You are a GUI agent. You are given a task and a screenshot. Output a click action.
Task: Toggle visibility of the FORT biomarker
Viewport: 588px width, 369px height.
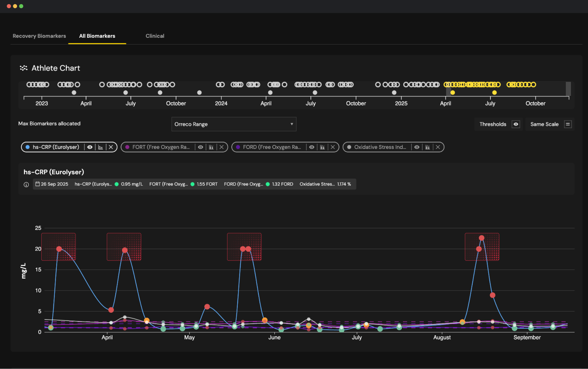tap(200, 147)
